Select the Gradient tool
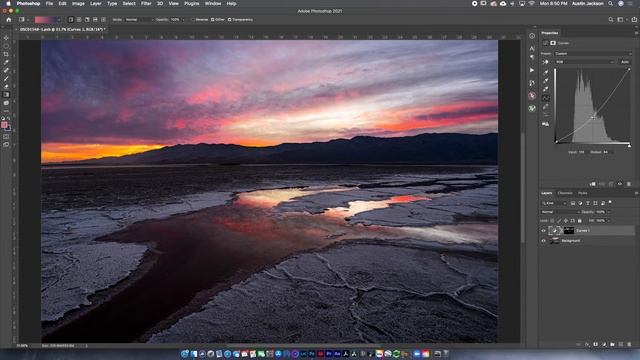 click(x=6, y=95)
